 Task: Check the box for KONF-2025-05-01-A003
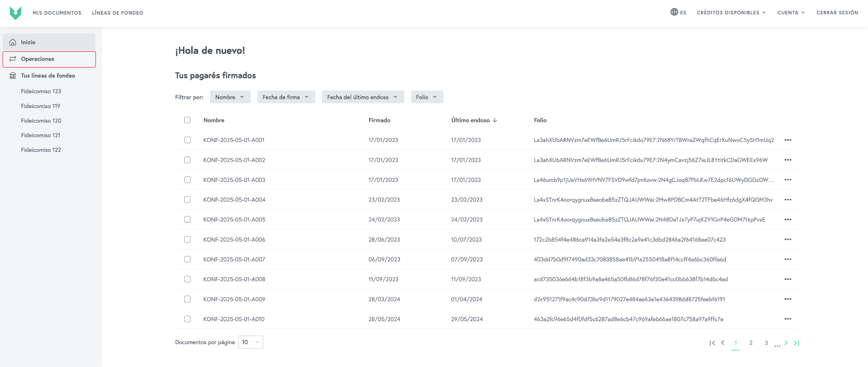pos(187,180)
